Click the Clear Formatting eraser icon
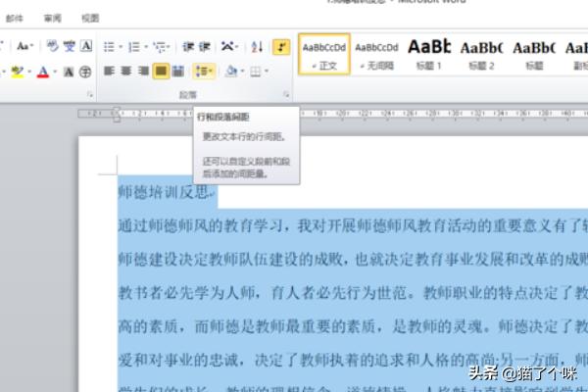The height and width of the screenshot is (392, 588). click(x=53, y=46)
